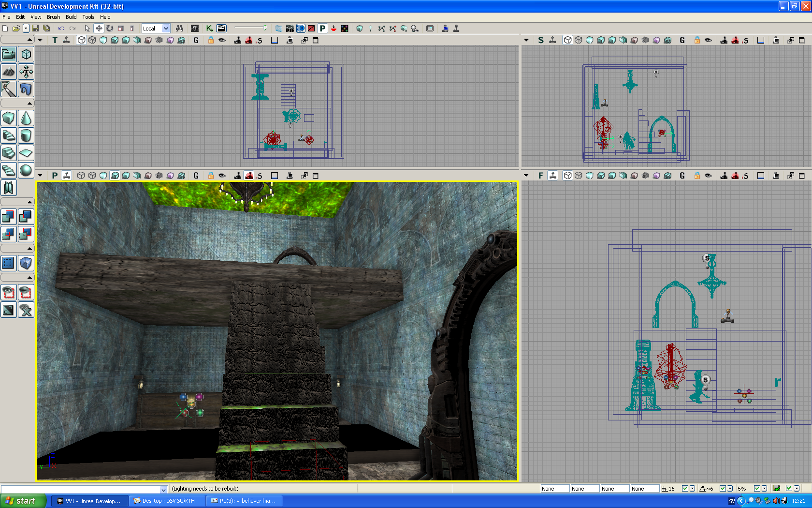Expand the top-left viewport options arrow

(40, 40)
